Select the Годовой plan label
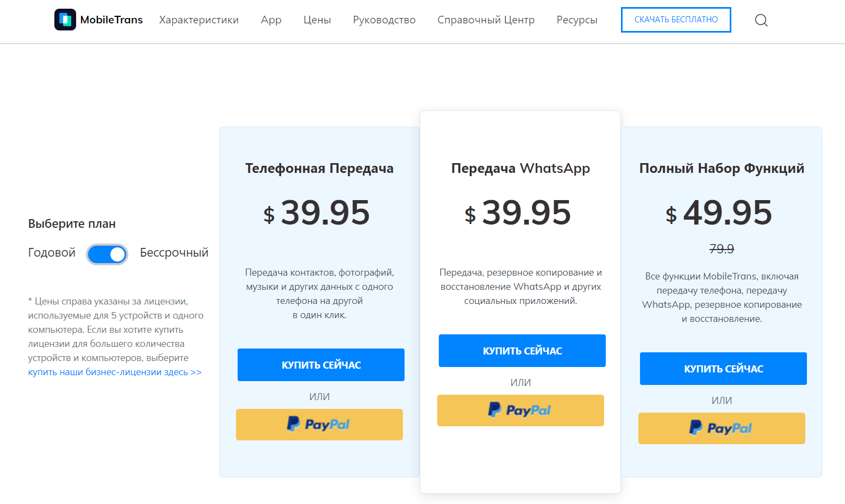This screenshot has width=845, height=504. [x=52, y=253]
